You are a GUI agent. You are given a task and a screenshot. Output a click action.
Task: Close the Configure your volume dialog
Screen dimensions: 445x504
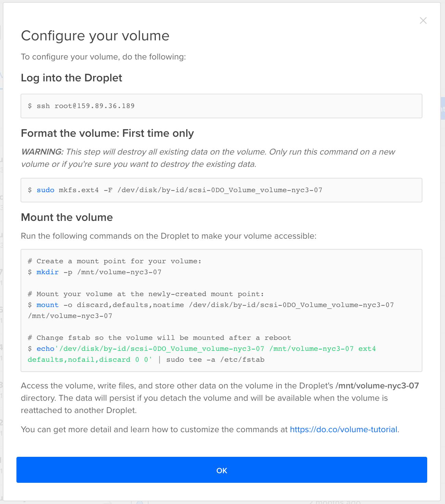coord(423,21)
